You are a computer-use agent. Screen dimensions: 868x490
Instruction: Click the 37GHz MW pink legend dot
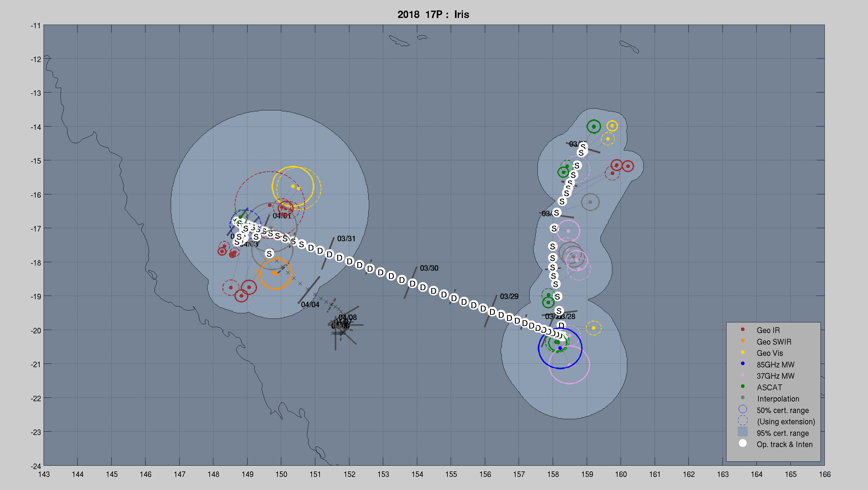click(x=742, y=375)
